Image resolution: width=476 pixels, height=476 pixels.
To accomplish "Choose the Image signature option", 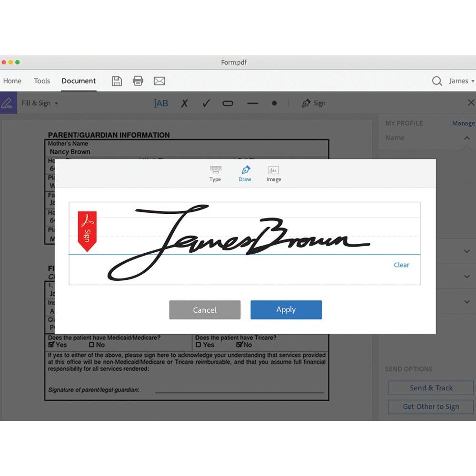I will pyautogui.click(x=274, y=174).
